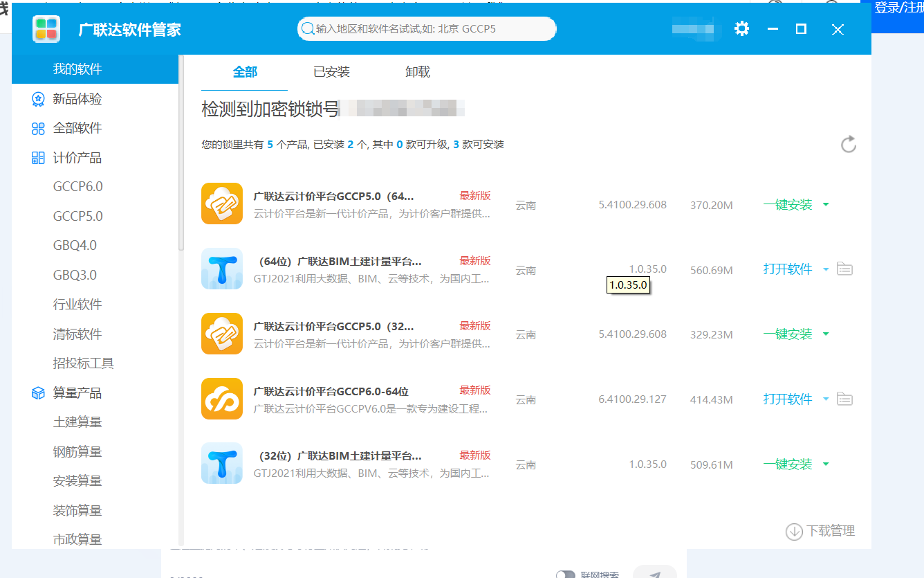Install GCCP5.0 (64位) with 一键安装
The width and height of the screenshot is (924, 578).
click(x=788, y=205)
